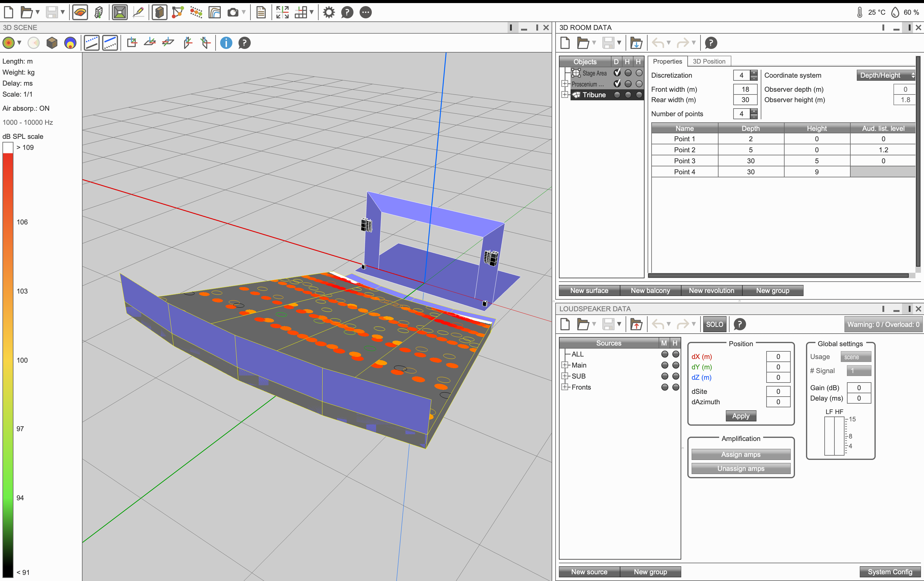924x581 pixels.
Task: Switch to the 3D Position tab
Action: pyautogui.click(x=709, y=61)
